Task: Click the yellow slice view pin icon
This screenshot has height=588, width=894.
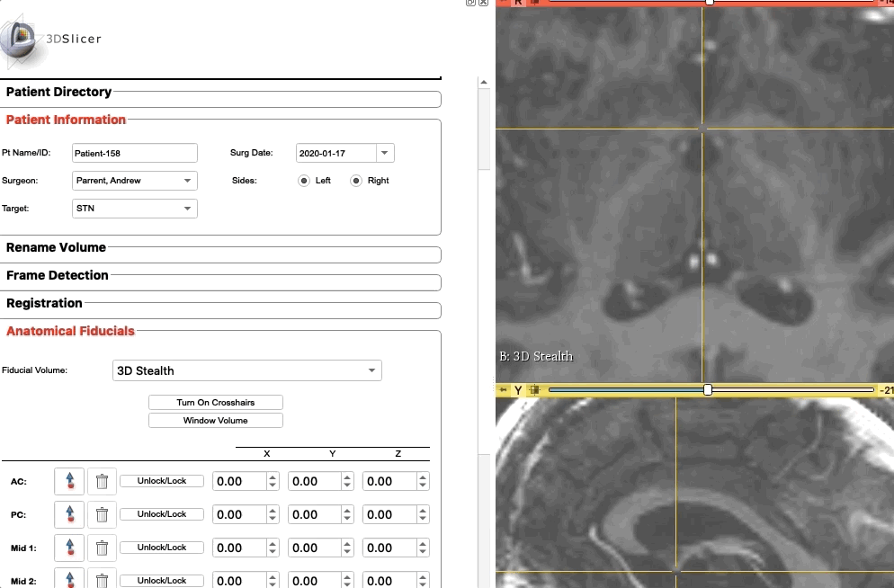Action: pyautogui.click(x=503, y=390)
